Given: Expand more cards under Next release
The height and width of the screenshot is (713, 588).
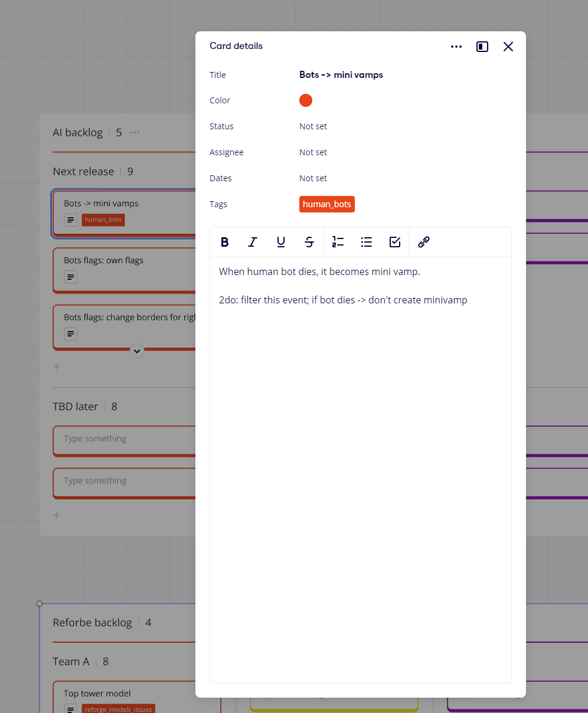Looking at the screenshot, I should pyautogui.click(x=137, y=351).
